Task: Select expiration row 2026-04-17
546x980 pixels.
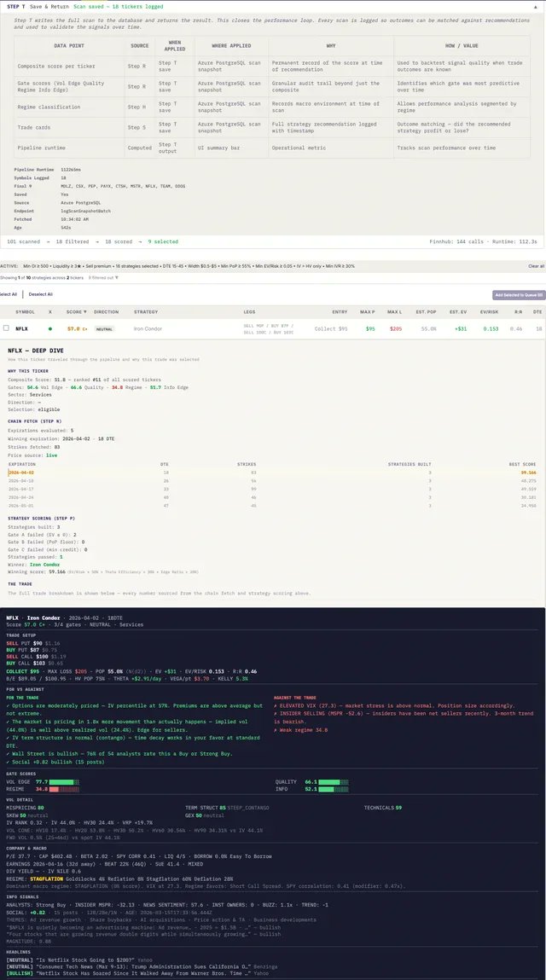Action: click(x=273, y=489)
